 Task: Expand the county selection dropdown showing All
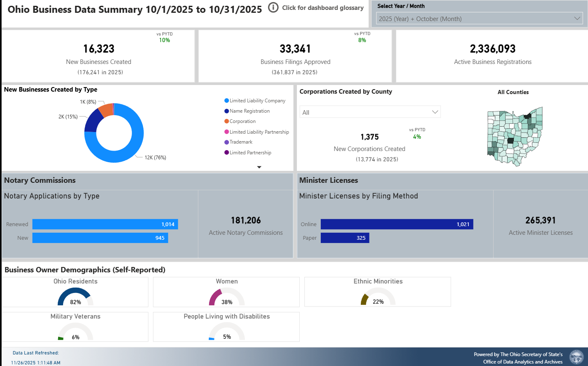370,112
